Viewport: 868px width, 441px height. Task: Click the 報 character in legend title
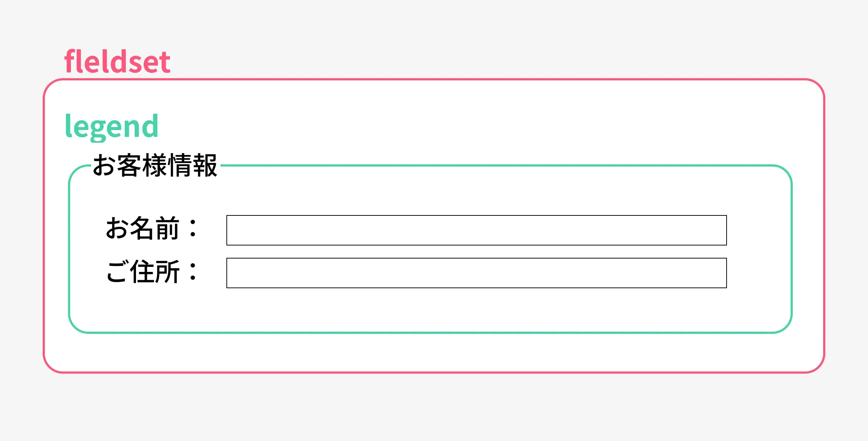[x=205, y=165]
